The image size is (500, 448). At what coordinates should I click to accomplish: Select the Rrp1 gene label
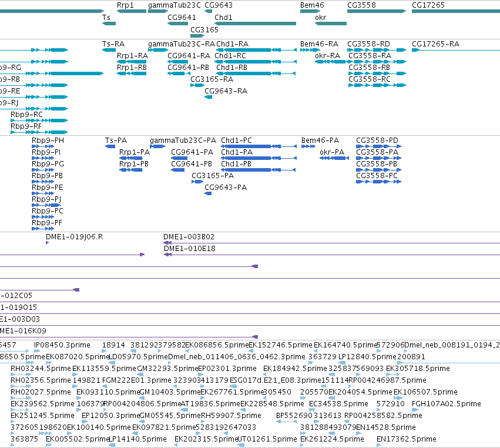click(125, 5)
